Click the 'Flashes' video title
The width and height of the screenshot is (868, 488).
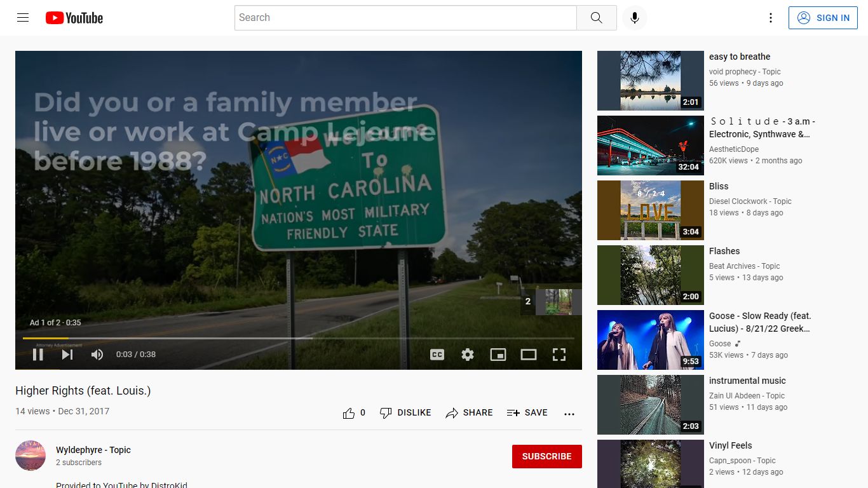click(x=724, y=251)
